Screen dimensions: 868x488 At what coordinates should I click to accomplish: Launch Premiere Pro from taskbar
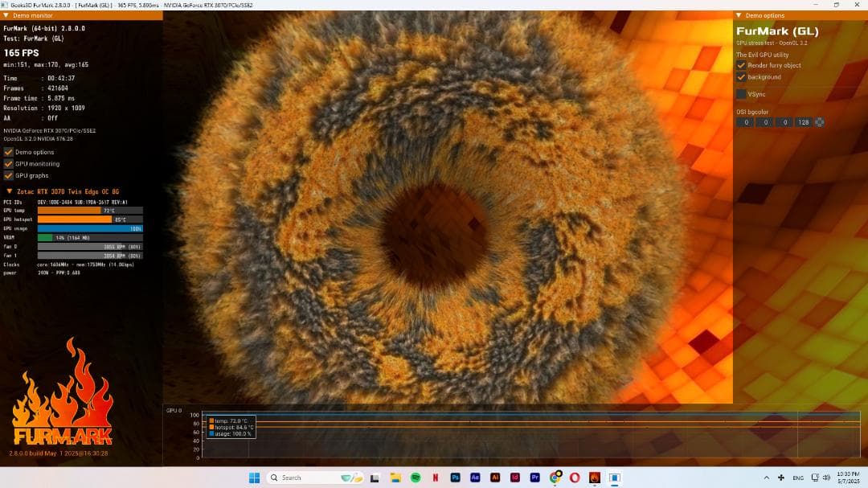tap(535, 478)
